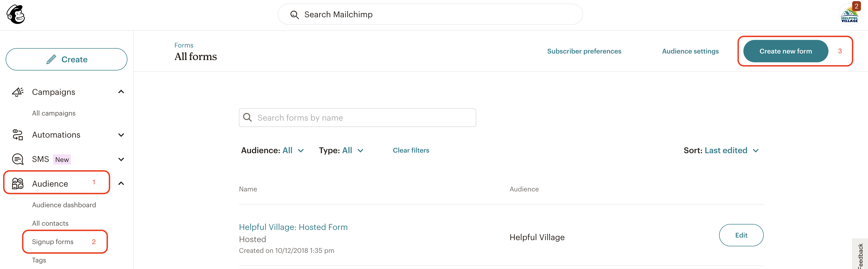
Task: Open the Type filter dropdown
Action: coord(341,150)
